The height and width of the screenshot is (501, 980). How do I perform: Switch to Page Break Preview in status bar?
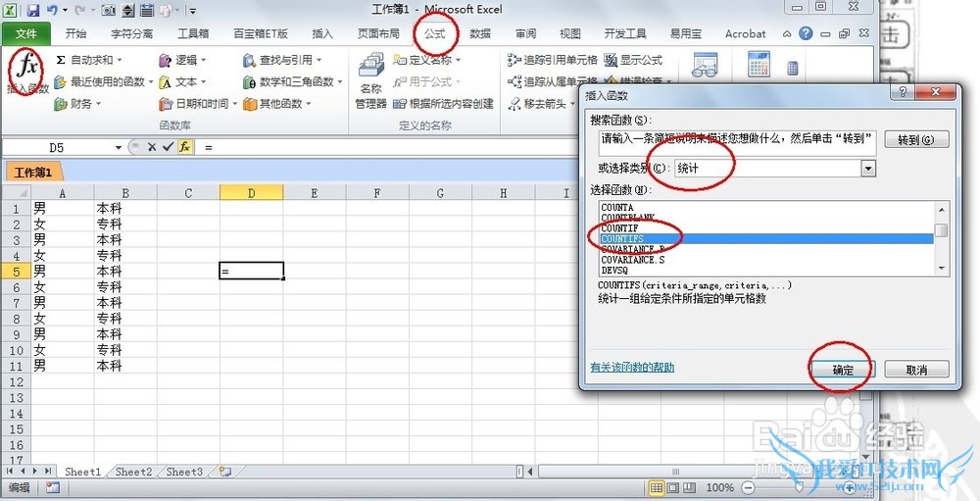[688, 487]
